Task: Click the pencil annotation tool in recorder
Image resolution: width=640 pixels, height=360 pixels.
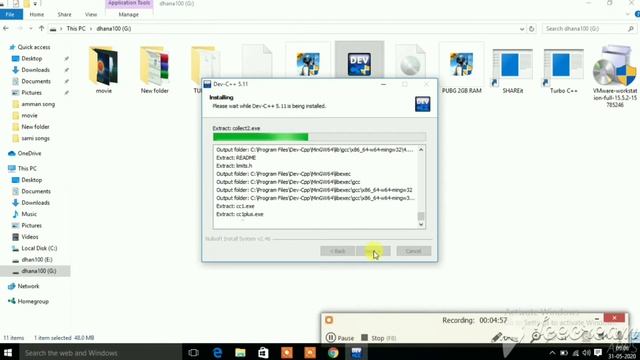Action: point(497,337)
